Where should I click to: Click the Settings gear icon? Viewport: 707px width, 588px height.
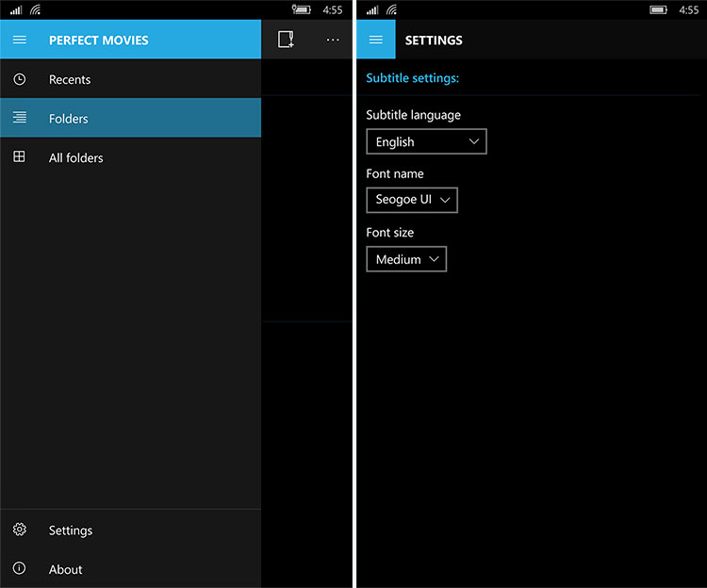pos(20,530)
